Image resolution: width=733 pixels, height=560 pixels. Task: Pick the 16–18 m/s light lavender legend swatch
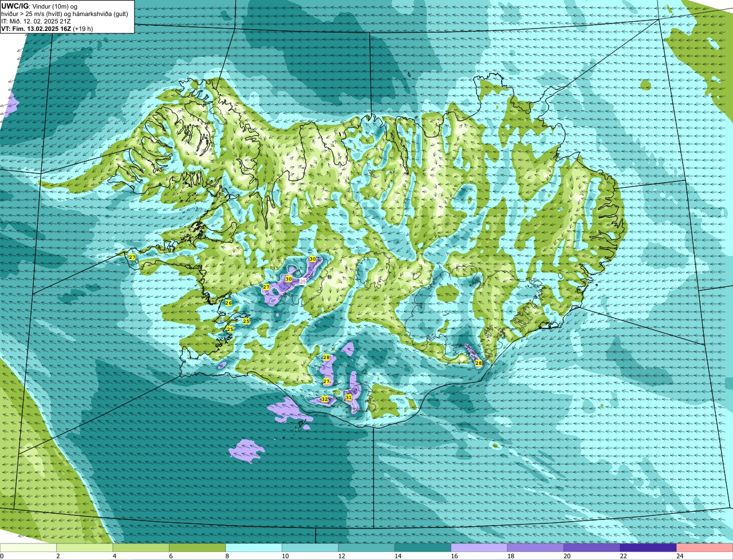click(480, 547)
